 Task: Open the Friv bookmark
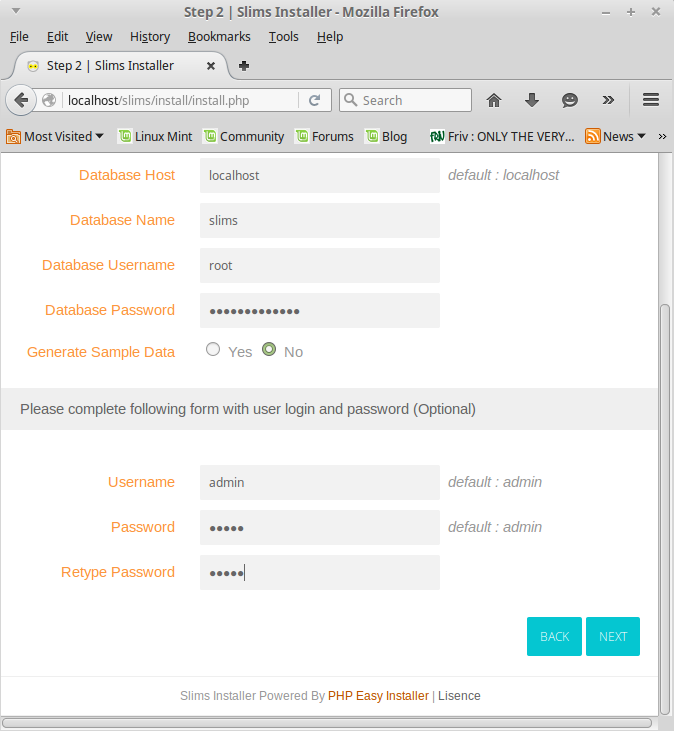pos(502,137)
